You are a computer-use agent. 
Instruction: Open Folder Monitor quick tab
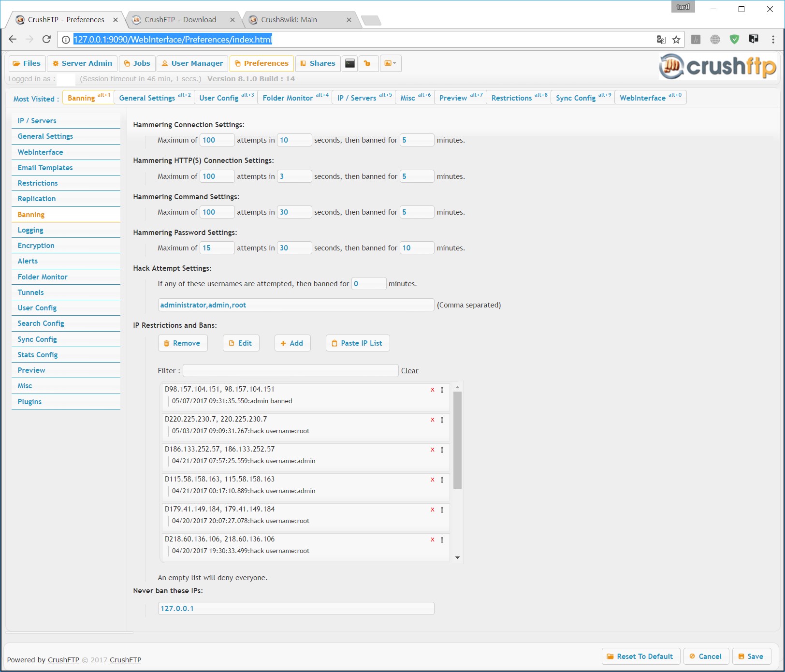click(295, 98)
